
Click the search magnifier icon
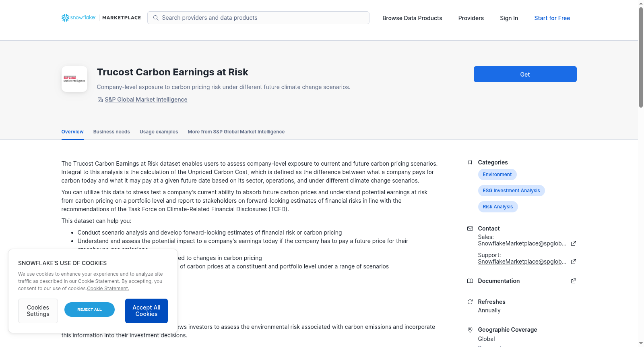pyautogui.click(x=156, y=18)
